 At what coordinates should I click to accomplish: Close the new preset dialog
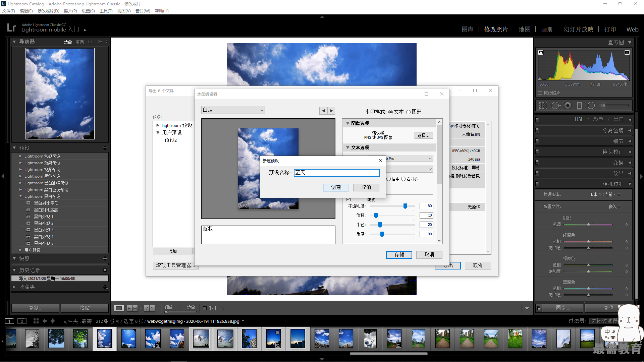(381, 161)
